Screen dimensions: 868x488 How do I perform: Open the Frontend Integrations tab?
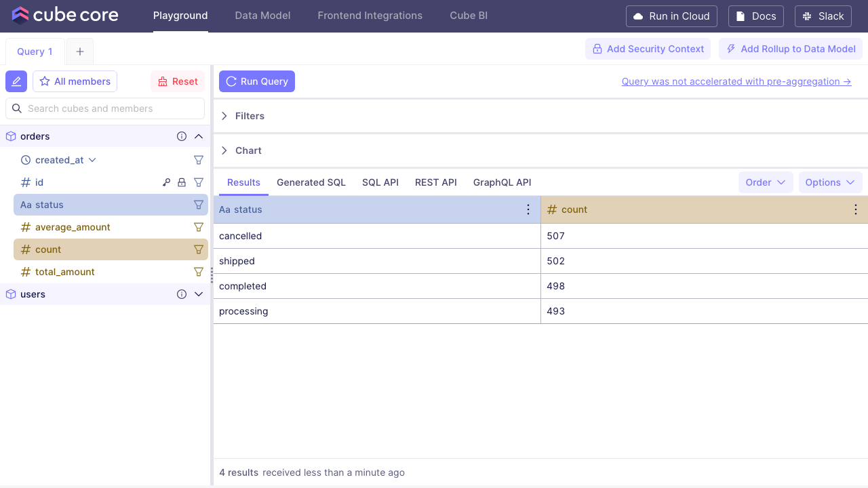click(x=370, y=16)
